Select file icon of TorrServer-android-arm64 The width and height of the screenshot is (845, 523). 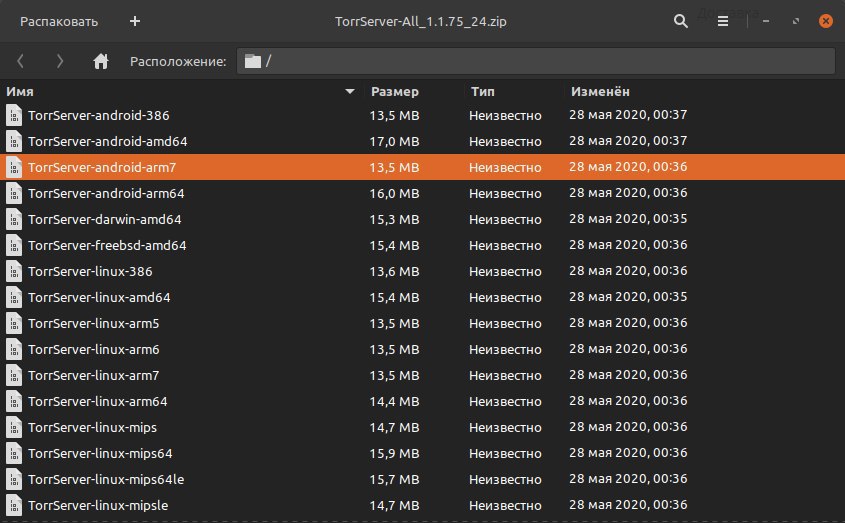14,193
